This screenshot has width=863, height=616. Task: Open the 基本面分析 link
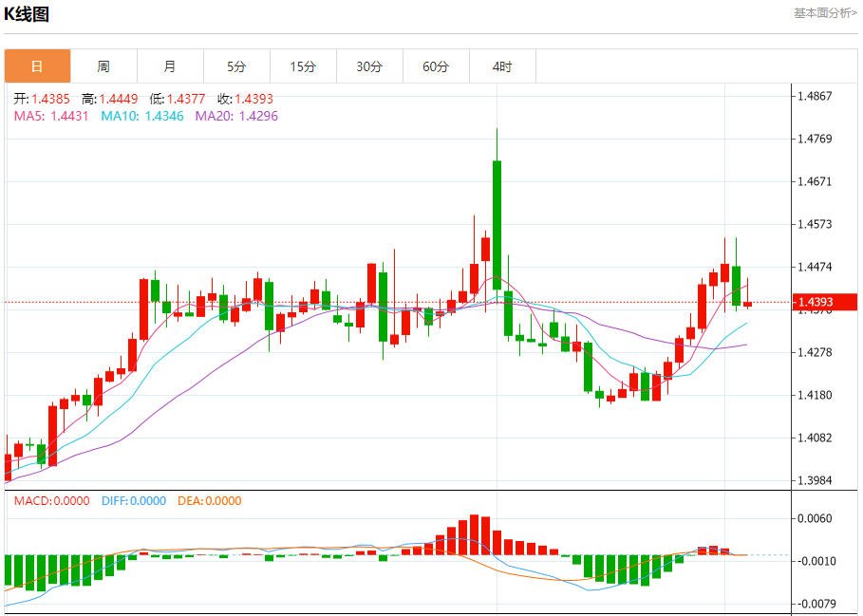click(825, 12)
